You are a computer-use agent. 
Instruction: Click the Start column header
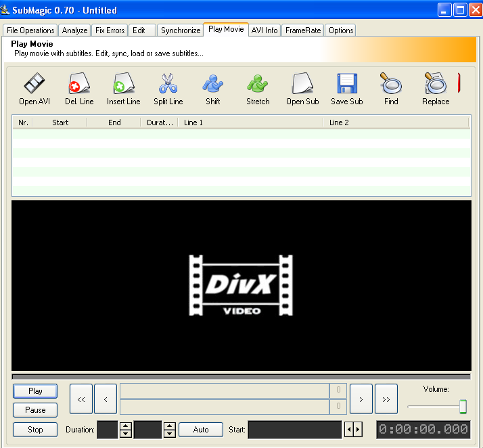[60, 122]
